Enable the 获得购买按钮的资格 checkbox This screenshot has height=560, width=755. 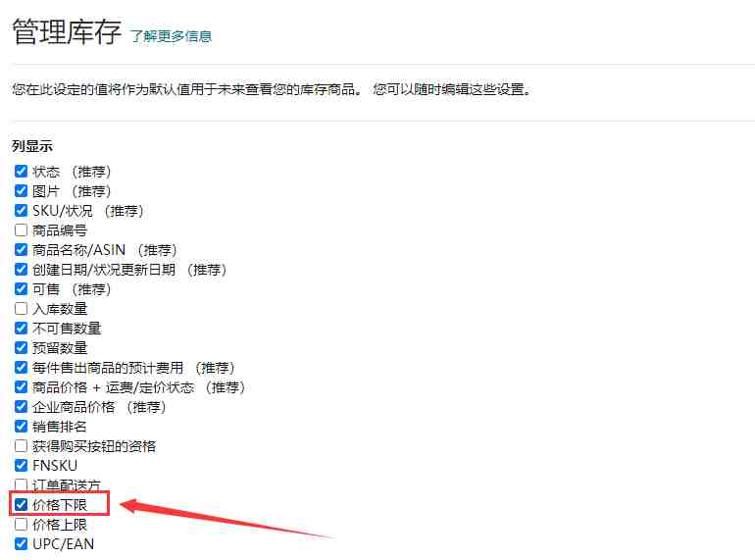coord(21,446)
